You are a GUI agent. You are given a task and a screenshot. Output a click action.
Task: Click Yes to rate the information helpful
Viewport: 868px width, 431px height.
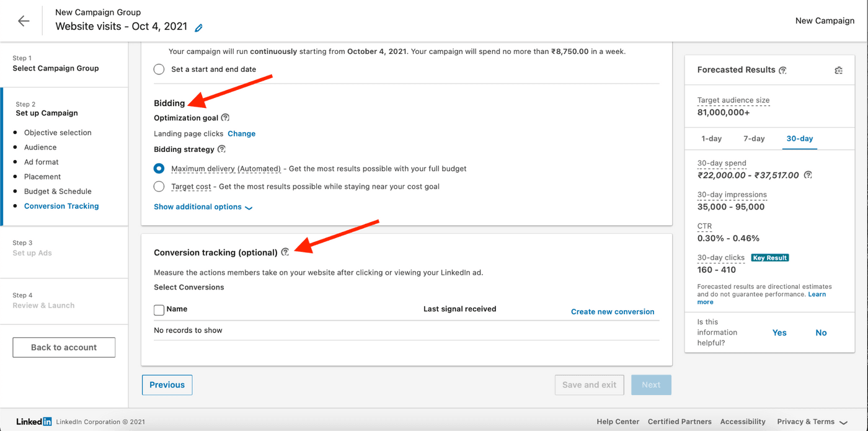tap(779, 332)
